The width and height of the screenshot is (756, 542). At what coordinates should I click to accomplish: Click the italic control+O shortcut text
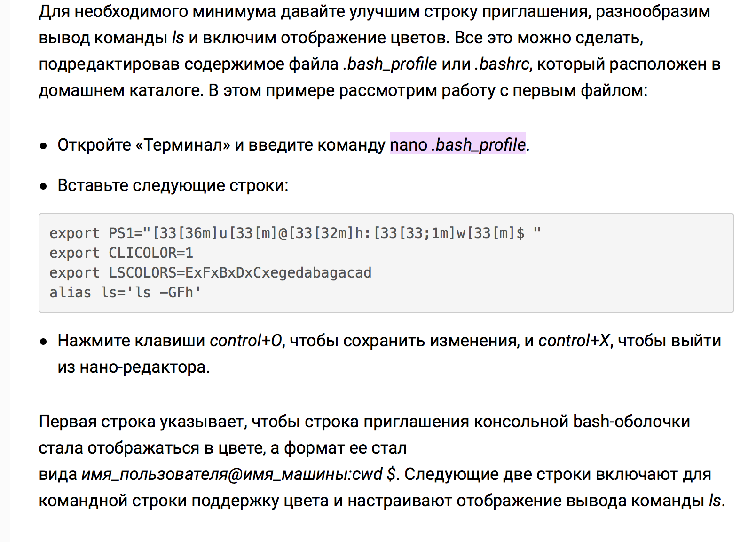(246, 340)
